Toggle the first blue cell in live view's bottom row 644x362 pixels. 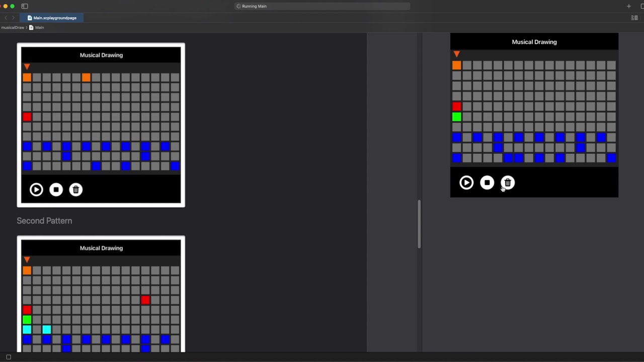(x=456, y=158)
